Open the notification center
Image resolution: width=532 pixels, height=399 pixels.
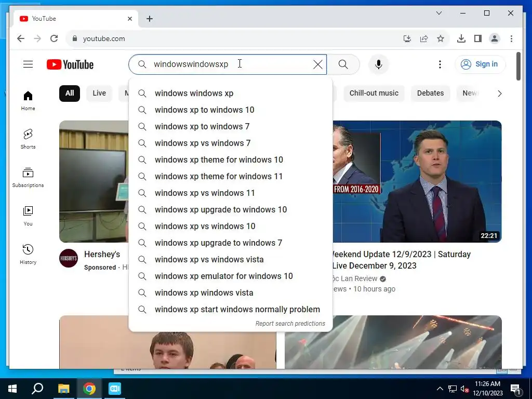515,389
